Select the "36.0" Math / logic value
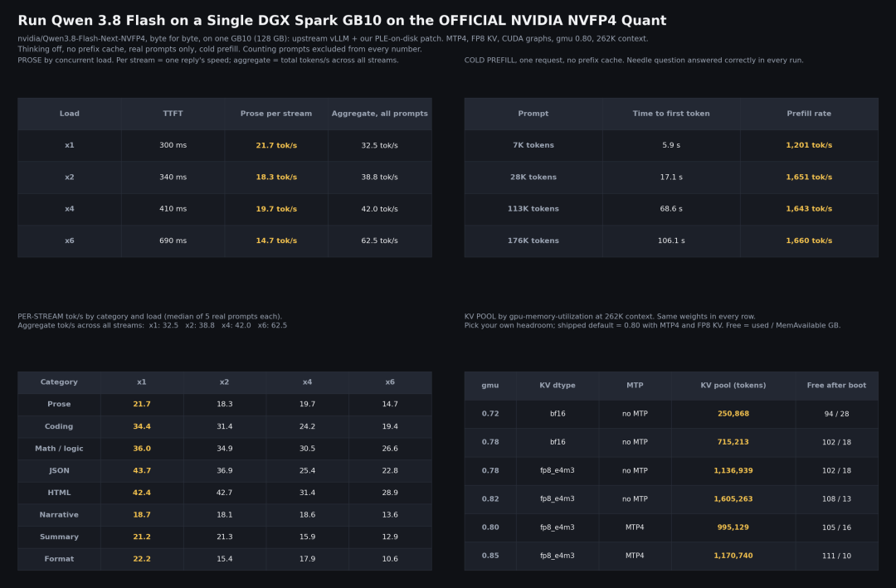The height and width of the screenshot is (588, 896). [x=142, y=449]
